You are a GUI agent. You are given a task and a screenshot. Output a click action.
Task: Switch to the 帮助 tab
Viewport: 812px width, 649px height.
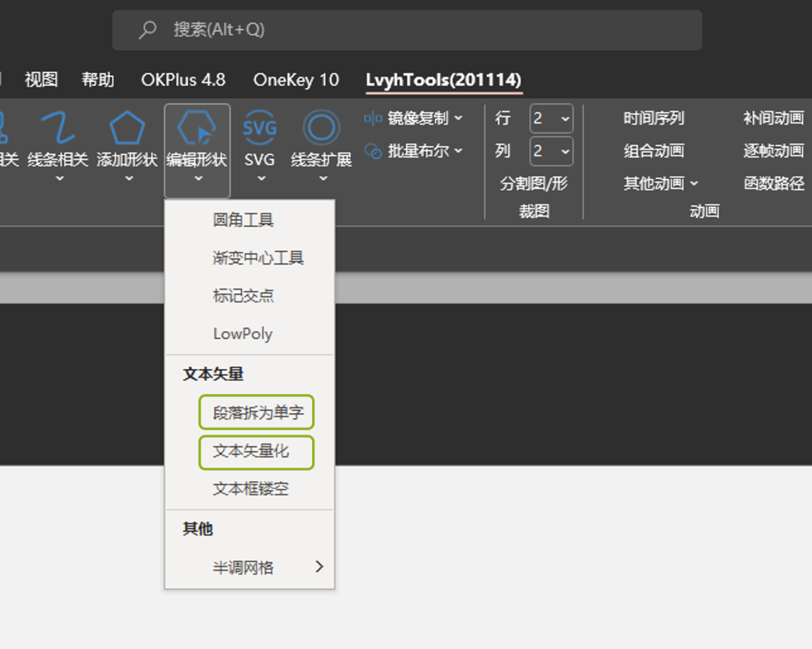(98, 80)
